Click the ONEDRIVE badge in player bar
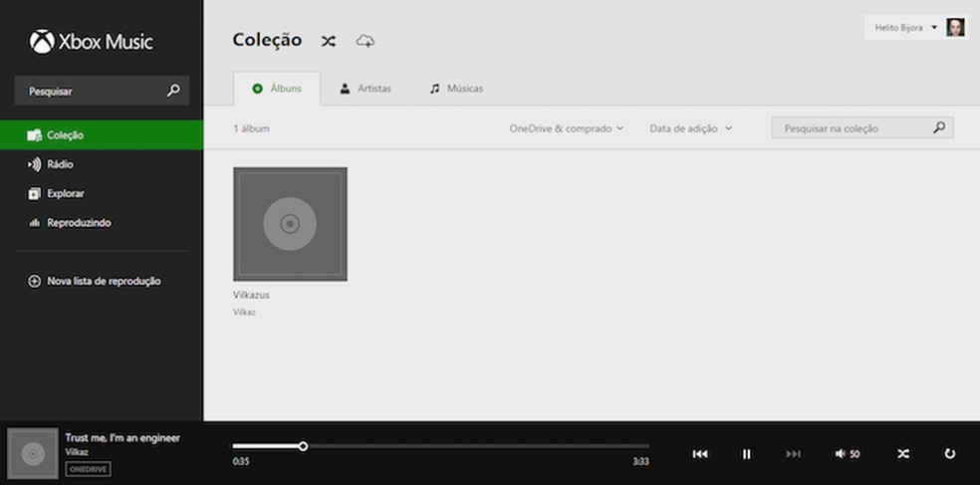 click(x=88, y=469)
